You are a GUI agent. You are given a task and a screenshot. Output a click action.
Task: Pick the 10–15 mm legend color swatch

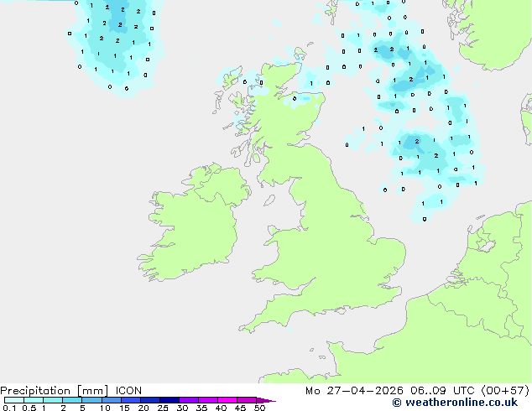tap(112, 400)
